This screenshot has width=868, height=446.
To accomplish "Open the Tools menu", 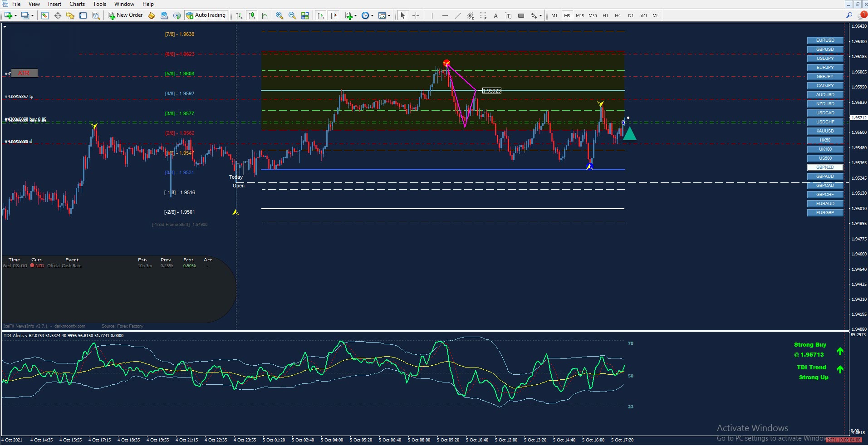I will [x=99, y=4].
